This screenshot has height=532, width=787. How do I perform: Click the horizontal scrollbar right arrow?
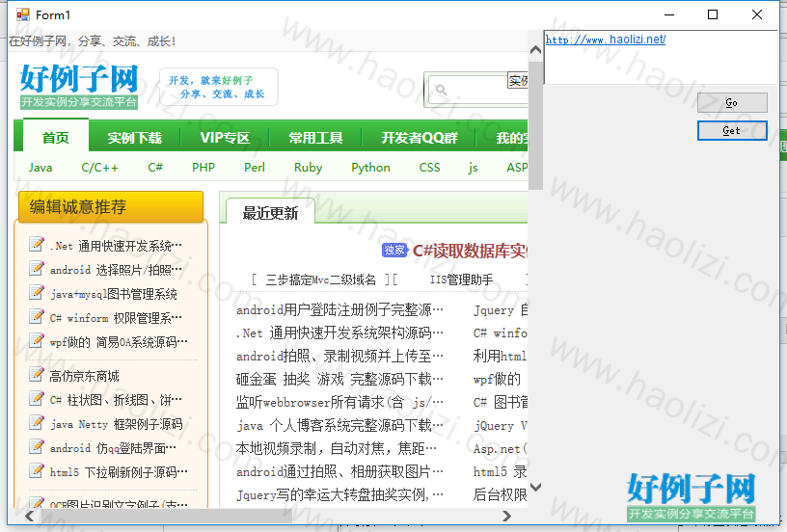pyautogui.click(x=506, y=516)
